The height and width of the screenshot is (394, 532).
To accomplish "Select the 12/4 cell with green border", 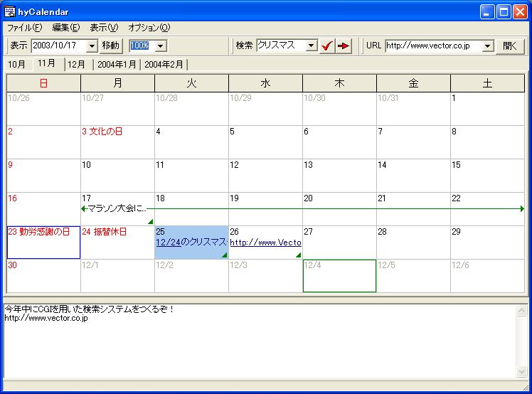I will pyautogui.click(x=339, y=275).
